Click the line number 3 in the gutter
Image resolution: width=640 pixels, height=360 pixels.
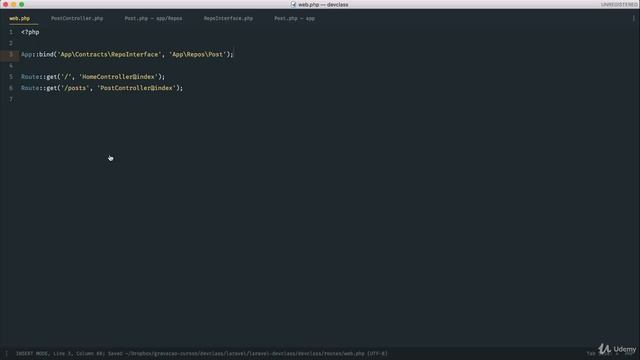pos(11,54)
